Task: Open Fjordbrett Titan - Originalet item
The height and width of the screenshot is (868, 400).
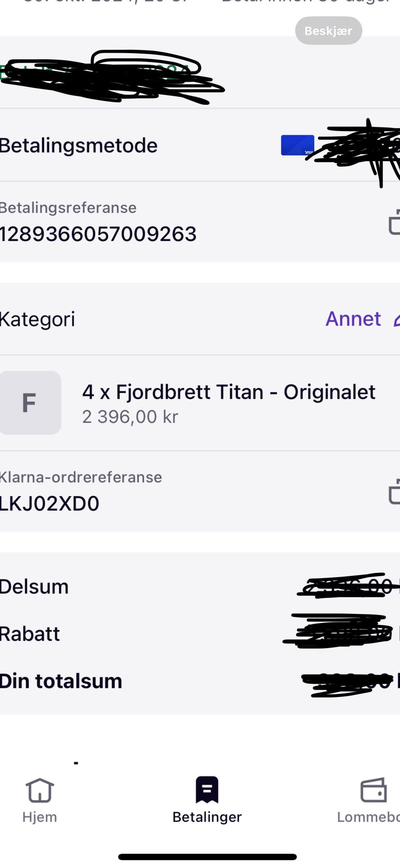Action: (x=229, y=392)
